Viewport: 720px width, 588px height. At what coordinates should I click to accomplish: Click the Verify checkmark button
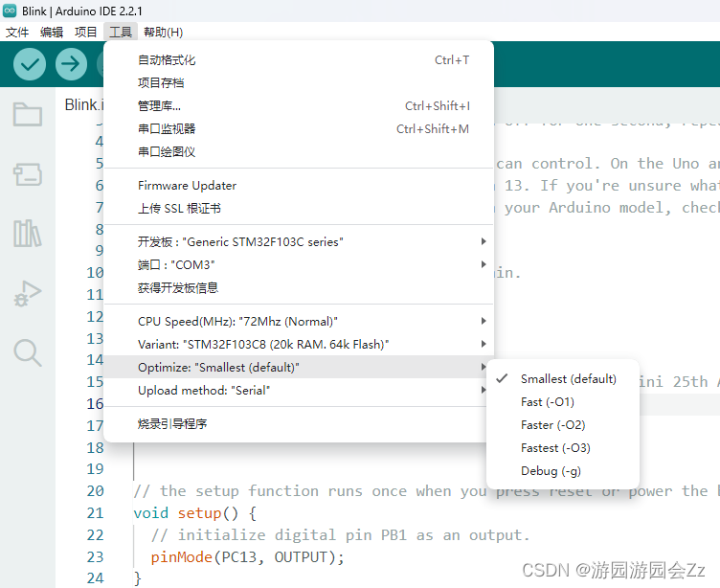coord(30,64)
